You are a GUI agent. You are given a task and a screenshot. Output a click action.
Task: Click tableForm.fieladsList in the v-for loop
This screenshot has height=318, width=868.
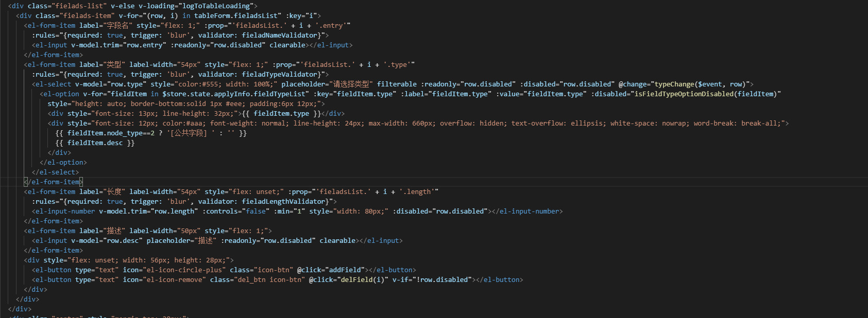pyautogui.click(x=237, y=15)
